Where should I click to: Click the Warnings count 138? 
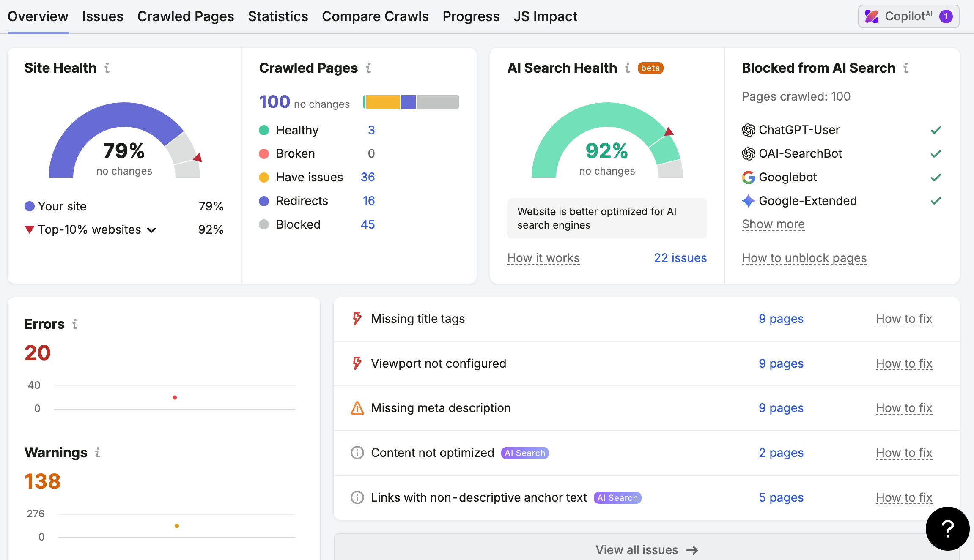coord(43,481)
